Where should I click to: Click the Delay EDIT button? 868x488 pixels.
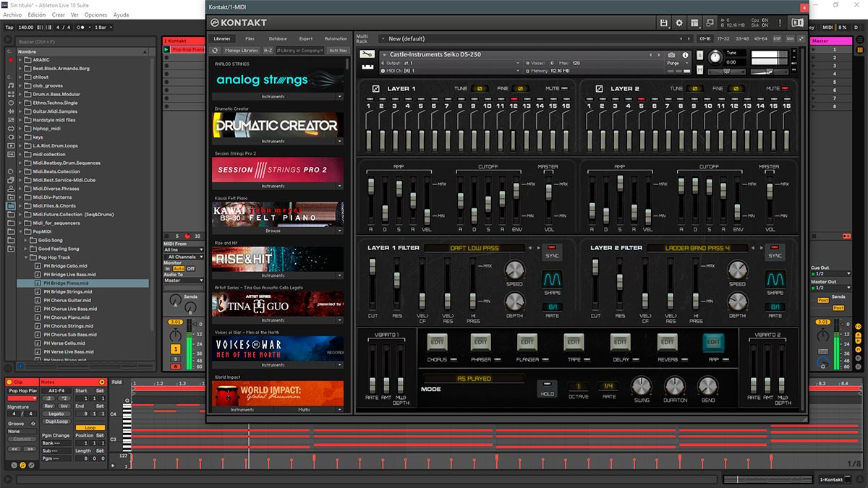coord(620,341)
